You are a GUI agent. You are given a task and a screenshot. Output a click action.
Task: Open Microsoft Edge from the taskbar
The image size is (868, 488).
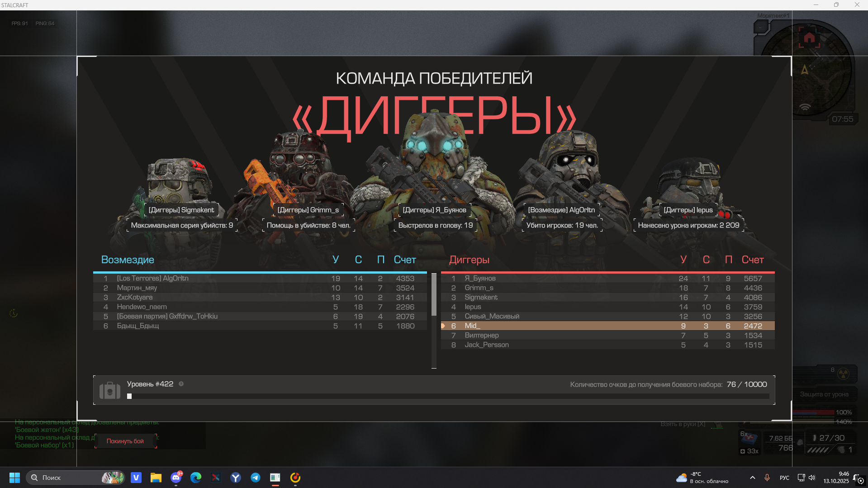tap(196, 478)
